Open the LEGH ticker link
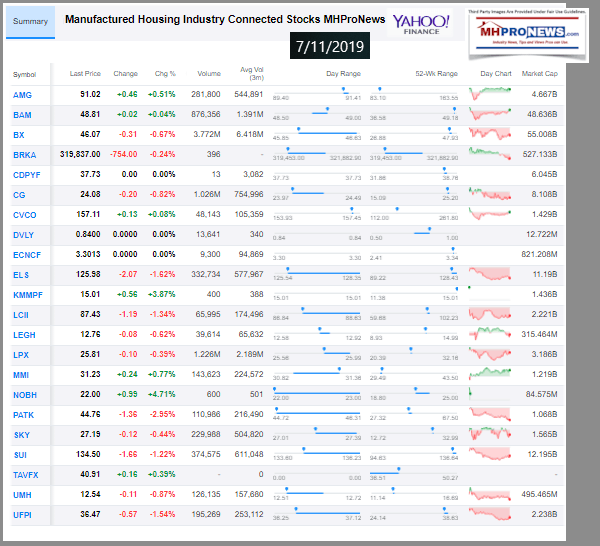 coord(24,335)
